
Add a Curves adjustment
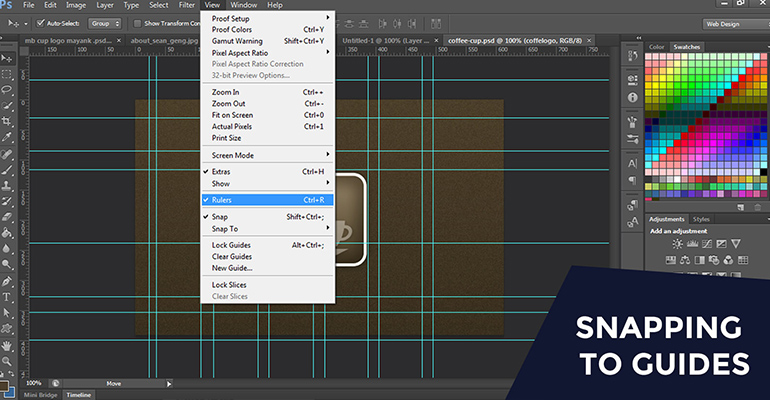click(x=707, y=244)
